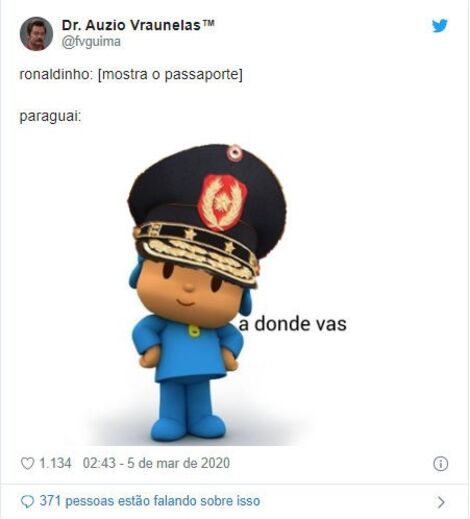This screenshot has width=470, height=519.
Task: Open "371 pessoas estão falando sobre isso" link
Action: [150, 501]
